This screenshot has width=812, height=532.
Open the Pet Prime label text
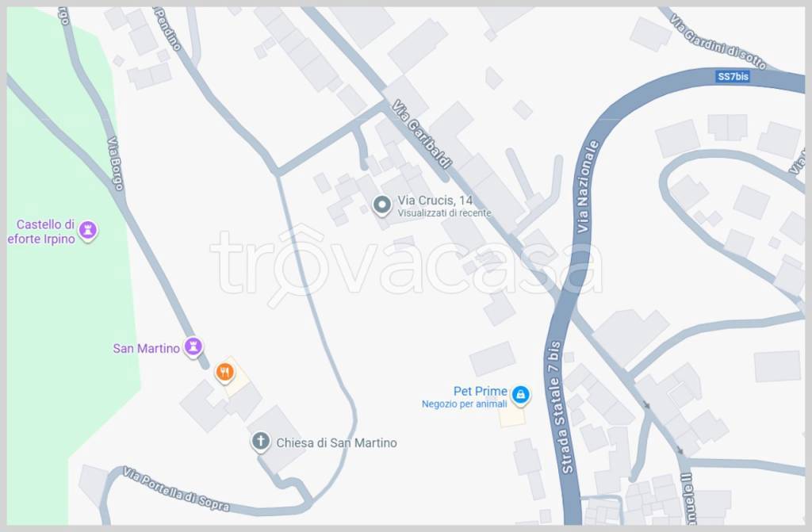[x=480, y=391]
